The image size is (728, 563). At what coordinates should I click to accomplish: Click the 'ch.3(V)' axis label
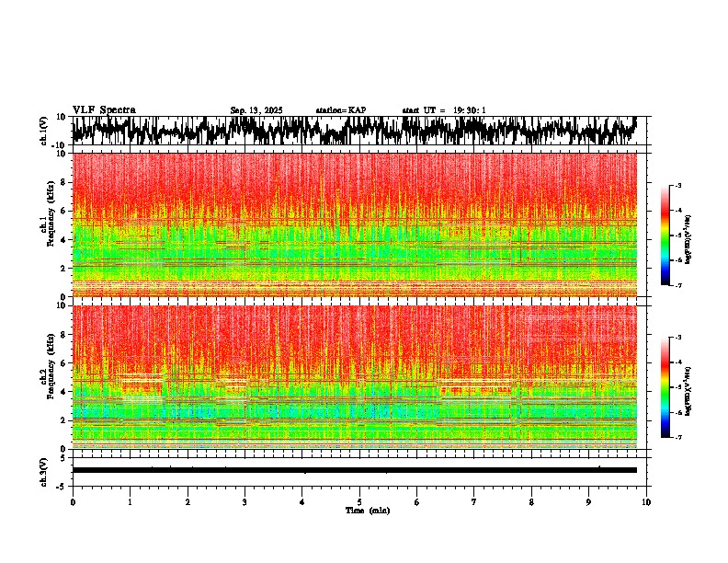[44, 472]
